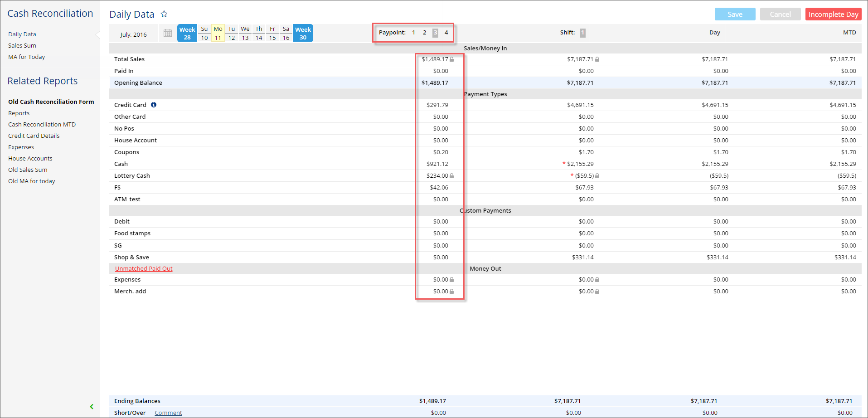Image resolution: width=868 pixels, height=418 pixels.
Task: Click the red asterisk beside Cash $2,155.29
Action: tap(563, 164)
